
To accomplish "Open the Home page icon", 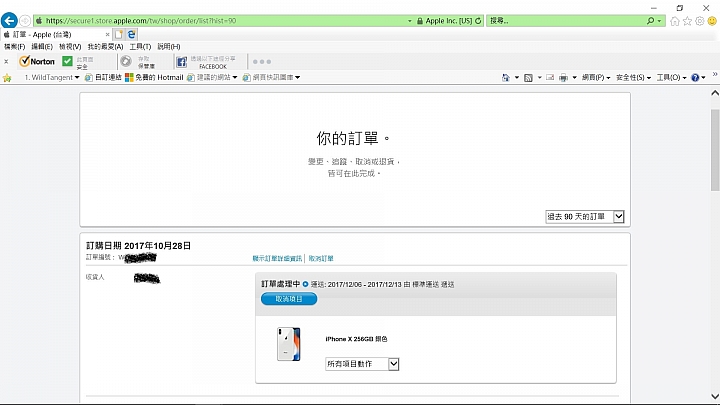I will [x=675, y=21].
